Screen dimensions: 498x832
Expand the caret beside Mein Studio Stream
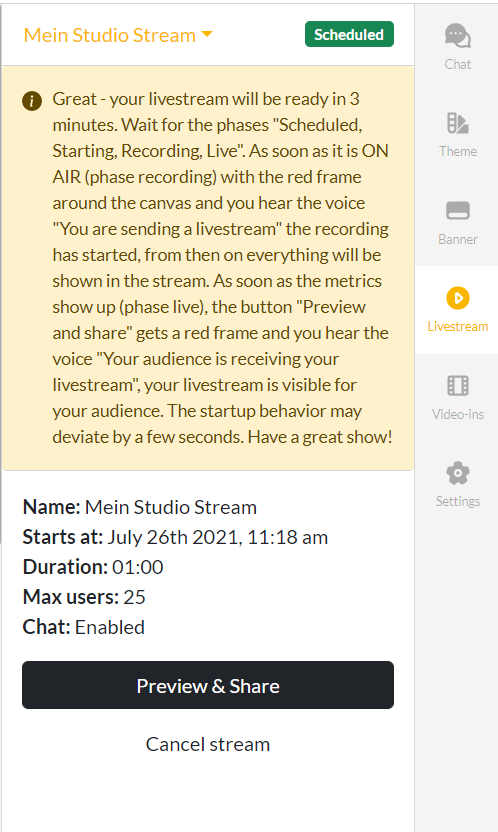click(x=207, y=34)
